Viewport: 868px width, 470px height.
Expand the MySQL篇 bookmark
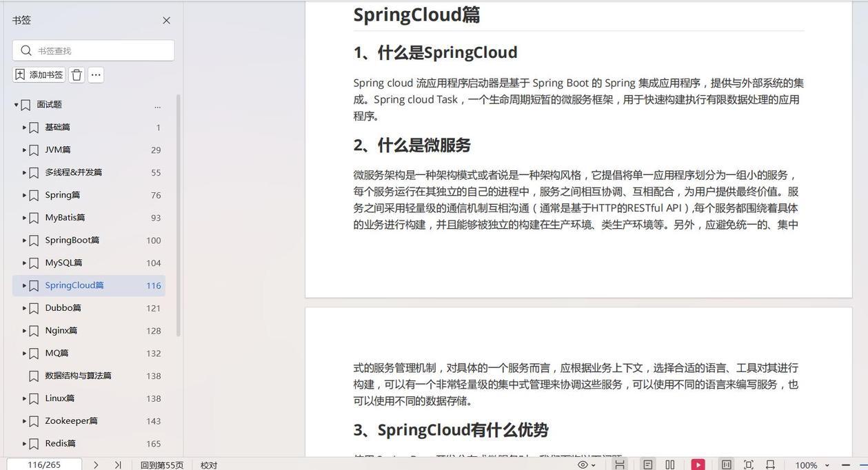click(24, 263)
